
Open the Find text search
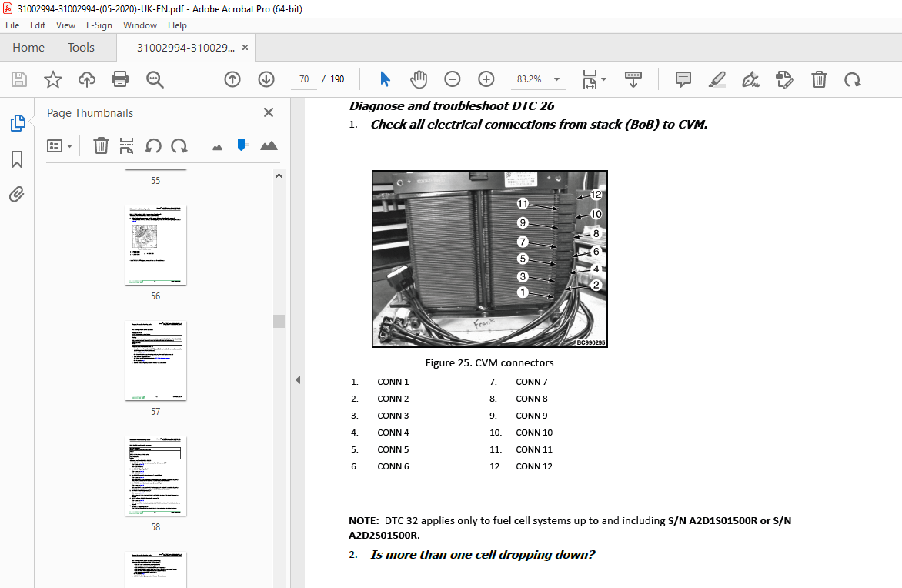[x=155, y=79]
